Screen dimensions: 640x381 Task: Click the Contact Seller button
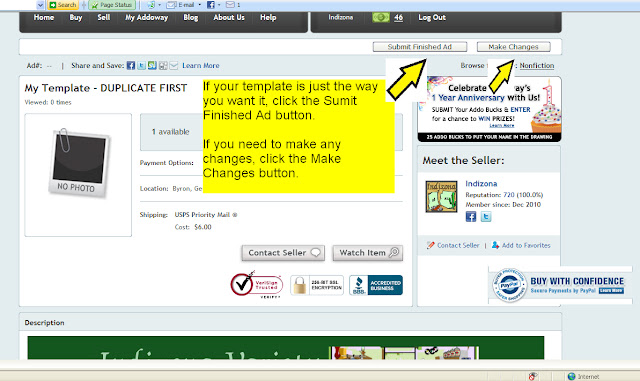pos(283,253)
